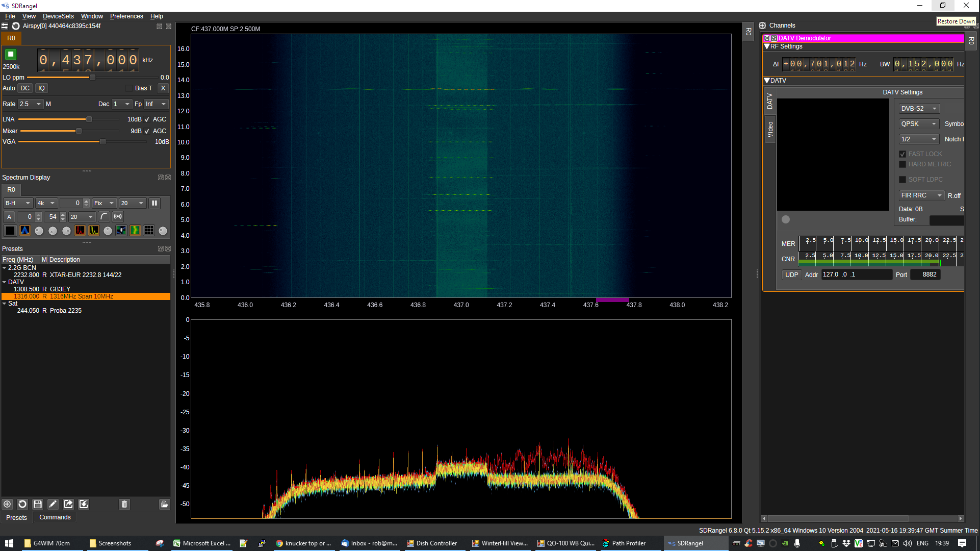Collapse the 2.2G BCN preset group
Viewport: 980px width, 551px height.
[x=5, y=268]
